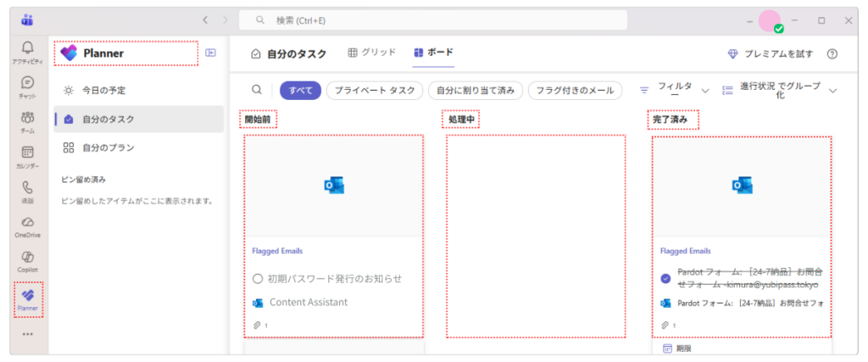Image resolution: width=868 pixels, height=362 pixels.
Task: Open settings and more ellipsis in title bar
Action: 749,21
